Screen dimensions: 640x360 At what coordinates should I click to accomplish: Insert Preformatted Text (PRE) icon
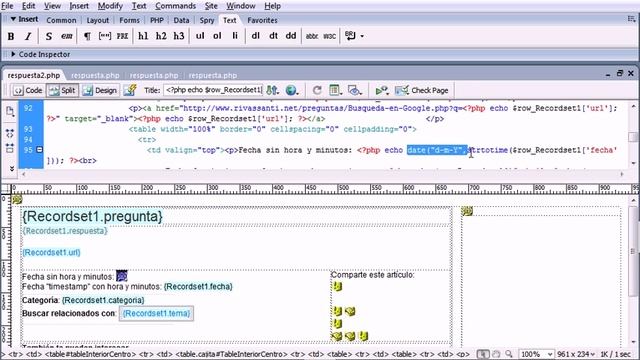coord(122,36)
